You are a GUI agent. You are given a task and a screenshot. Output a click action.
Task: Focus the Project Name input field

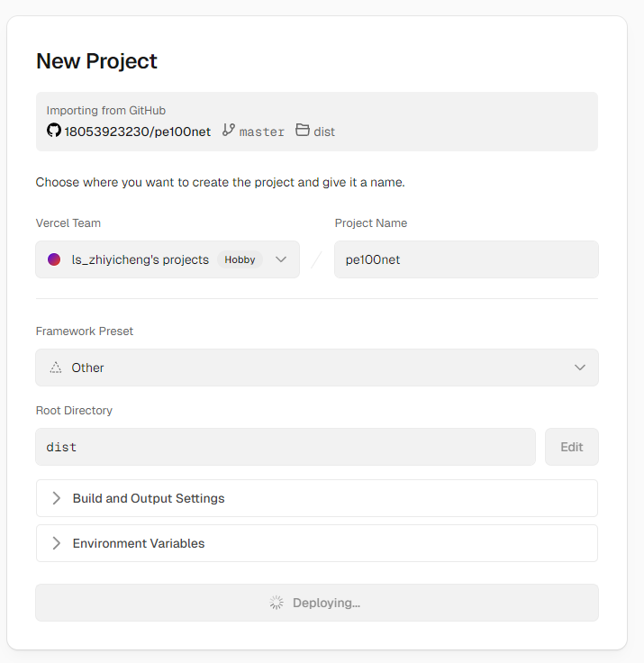[466, 259]
